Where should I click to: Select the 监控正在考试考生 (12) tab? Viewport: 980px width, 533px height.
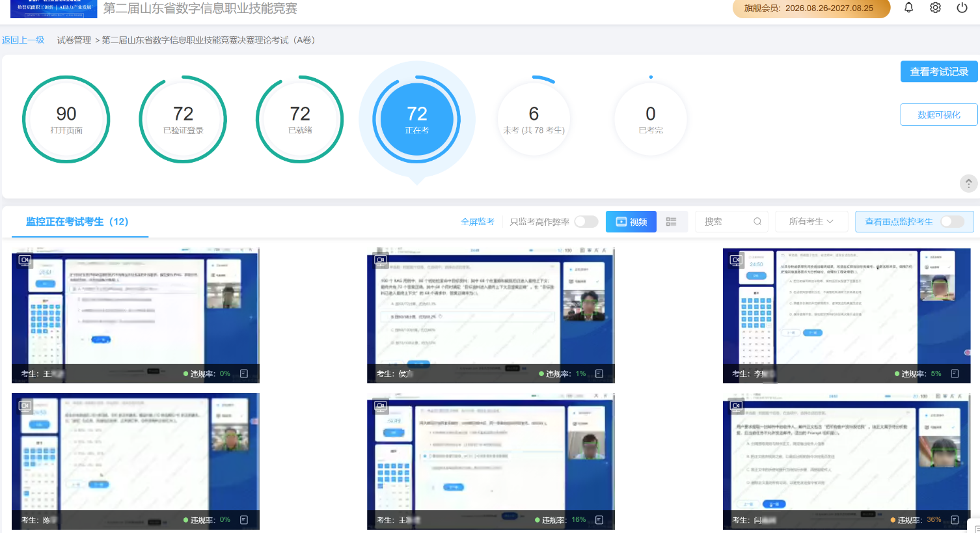pyautogui.click(x=77, y=222)
